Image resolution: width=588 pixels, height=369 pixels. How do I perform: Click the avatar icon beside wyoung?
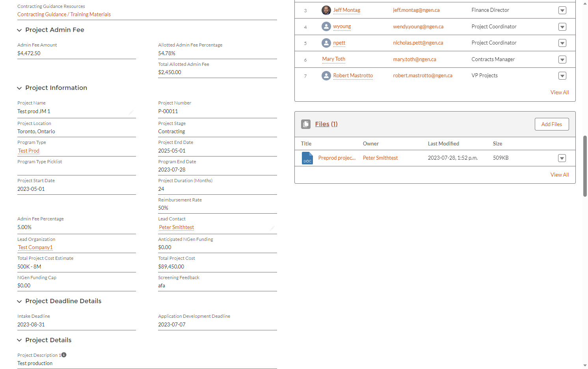pos(326,26)
